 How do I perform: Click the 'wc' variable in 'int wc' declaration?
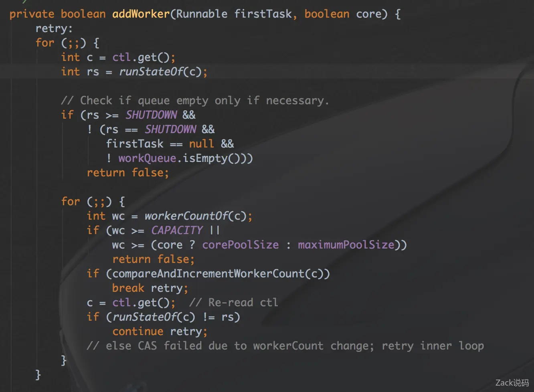tap(118, 216)
